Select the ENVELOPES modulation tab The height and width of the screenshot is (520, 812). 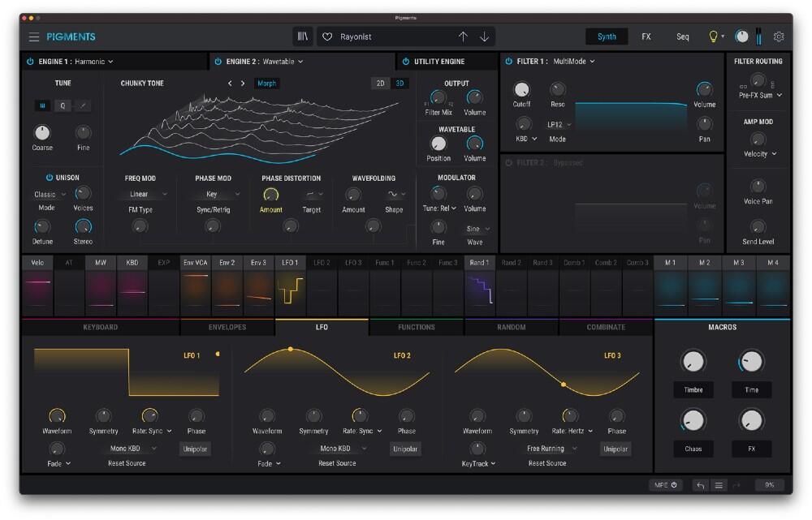click(227, 327)
